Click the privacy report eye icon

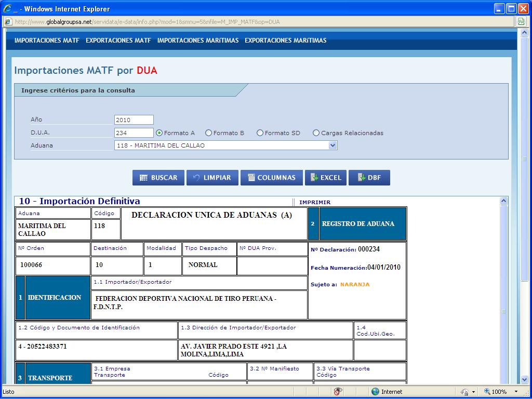[338, 392]
